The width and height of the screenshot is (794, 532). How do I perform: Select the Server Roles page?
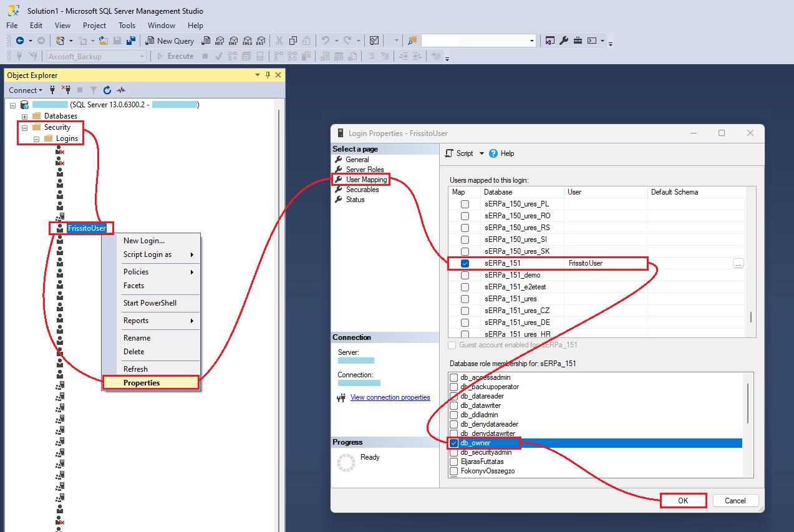tap(365, 170)
